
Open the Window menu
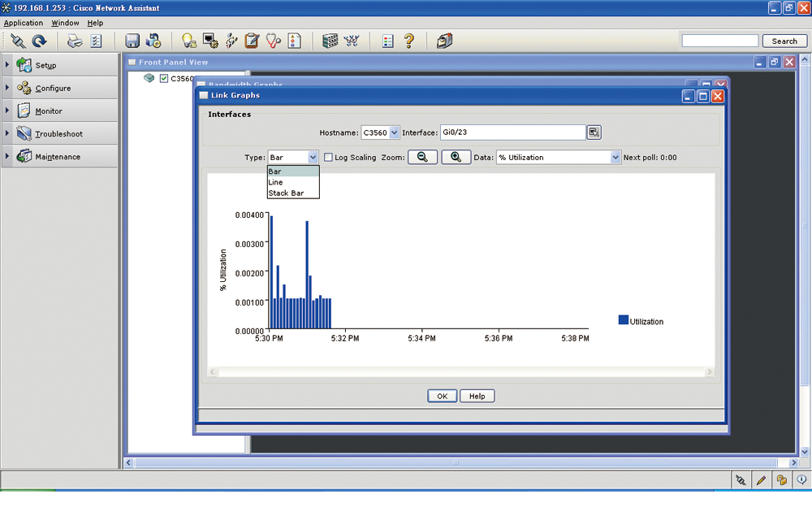(65, 23)
